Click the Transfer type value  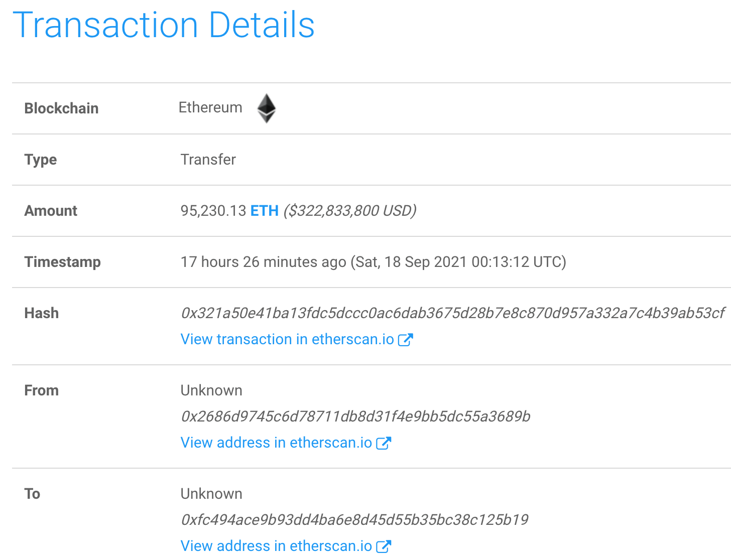[208, 160]
